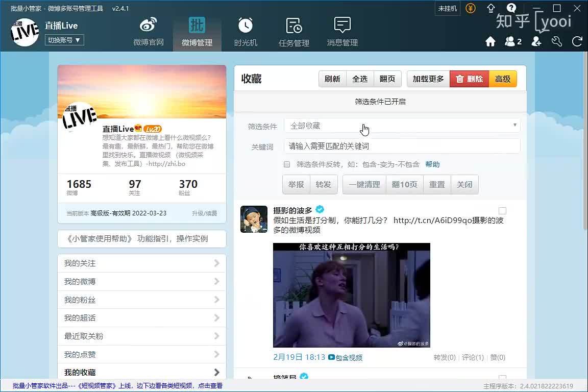Image resolution: width=588 pixels, height=392 pixels.
Task: Click the 关闭 filter button
Action: pyautogui.click(x=464, y=184)
